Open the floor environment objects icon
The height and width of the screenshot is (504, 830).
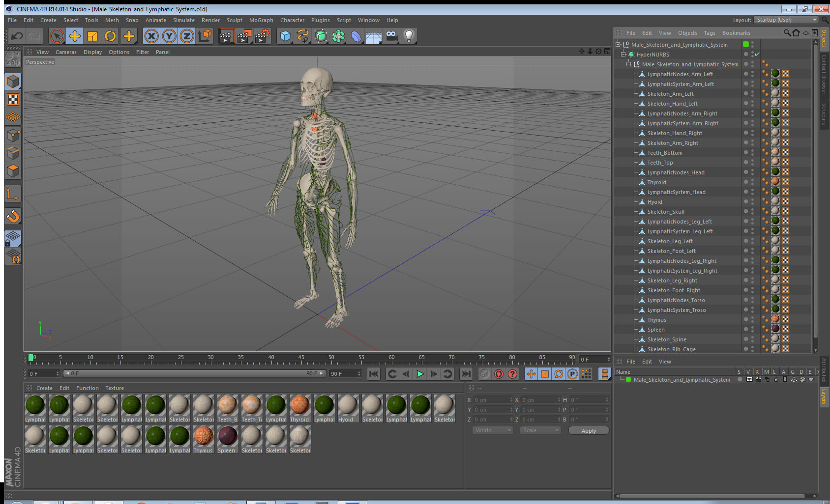[374, 36]
